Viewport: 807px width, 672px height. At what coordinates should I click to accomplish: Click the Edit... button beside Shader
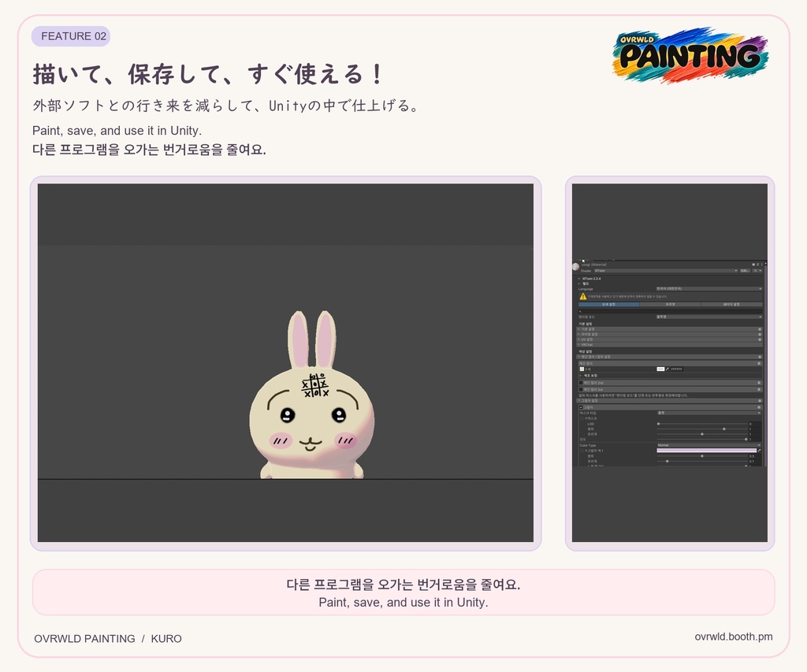tap(745, 271)
